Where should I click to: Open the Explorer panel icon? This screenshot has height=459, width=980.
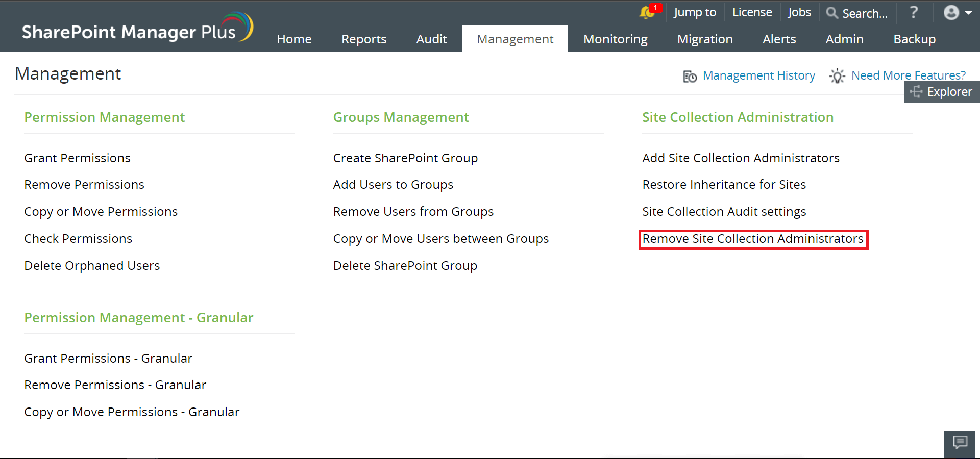pyautogui.click(x=916, y=92)
